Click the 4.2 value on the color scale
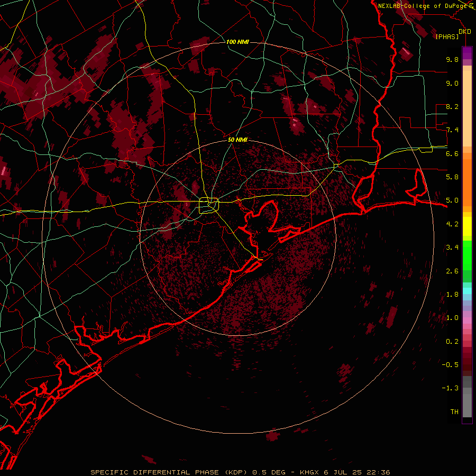Screen dimensions: 476x476 [452, 224]
